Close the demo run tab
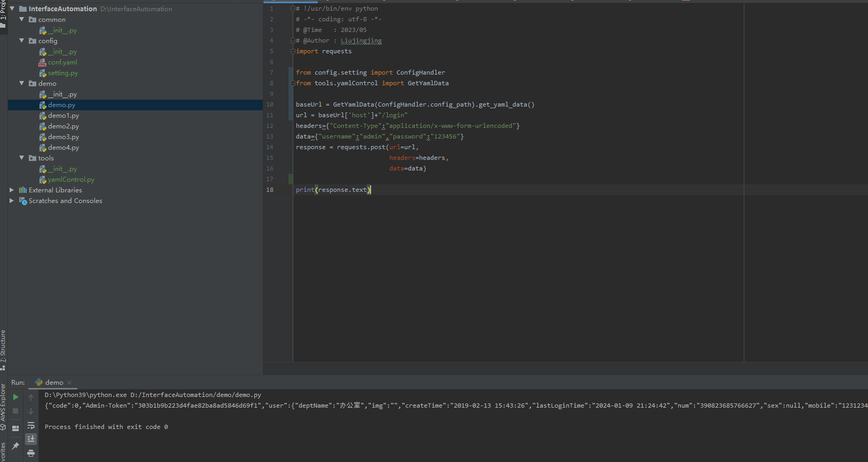Viewport: 868px width, 462px height. tap(69, 383)
